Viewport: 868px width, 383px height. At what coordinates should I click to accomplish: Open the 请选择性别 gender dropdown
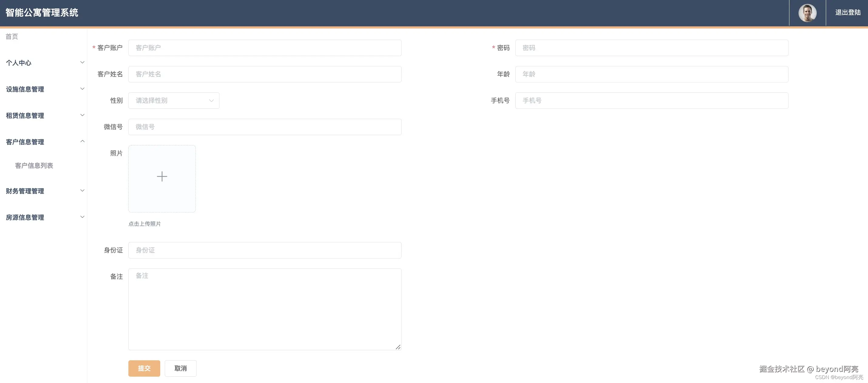[174, 101]
